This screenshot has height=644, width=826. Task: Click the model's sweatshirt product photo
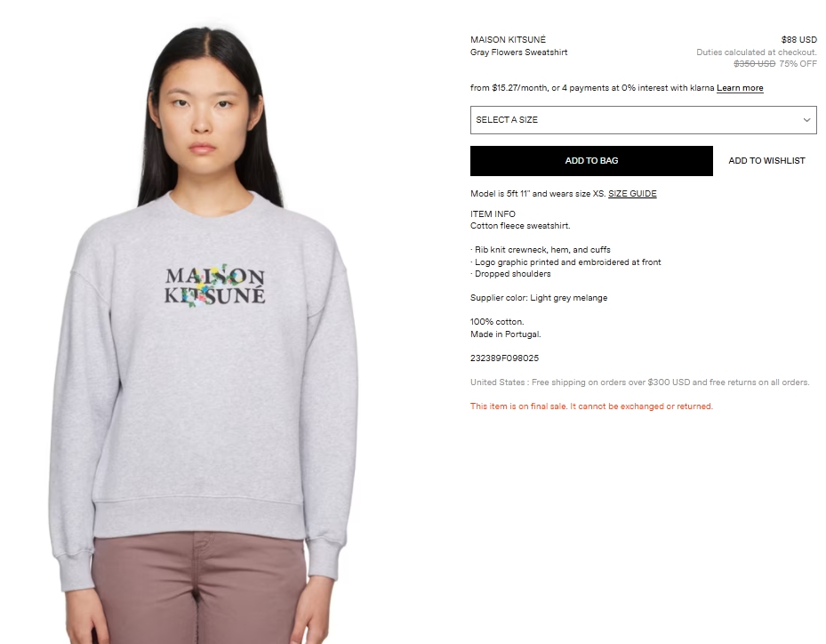(205, 332)
